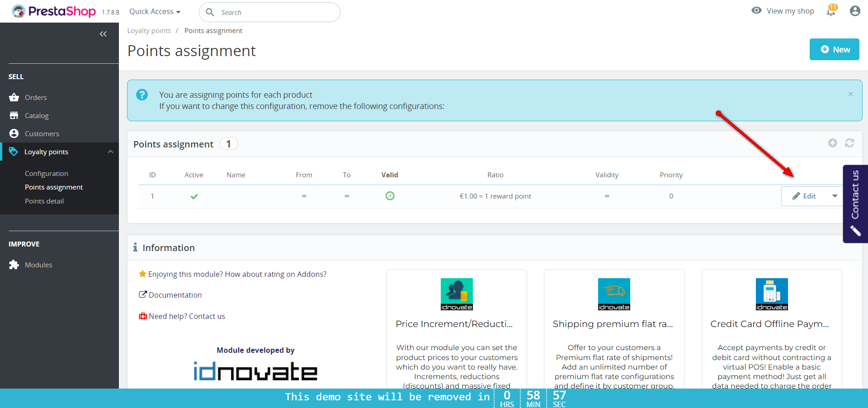Click the New button

coord(834,49)
